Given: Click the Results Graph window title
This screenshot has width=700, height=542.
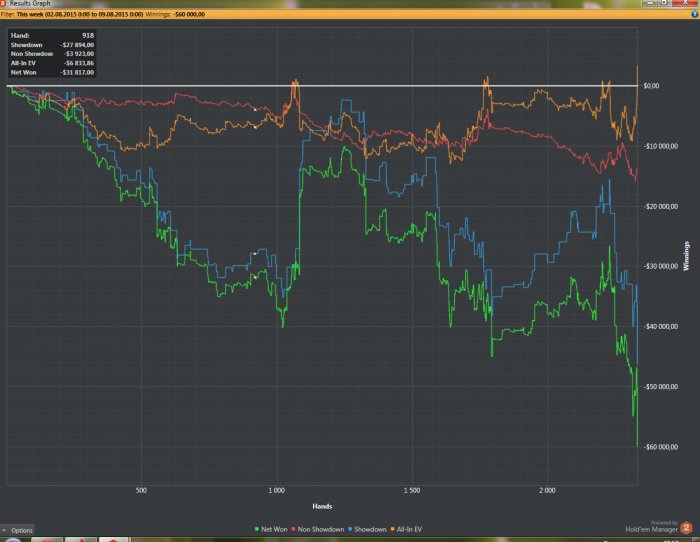Looking at the screenshot, I should click(30, 4).
